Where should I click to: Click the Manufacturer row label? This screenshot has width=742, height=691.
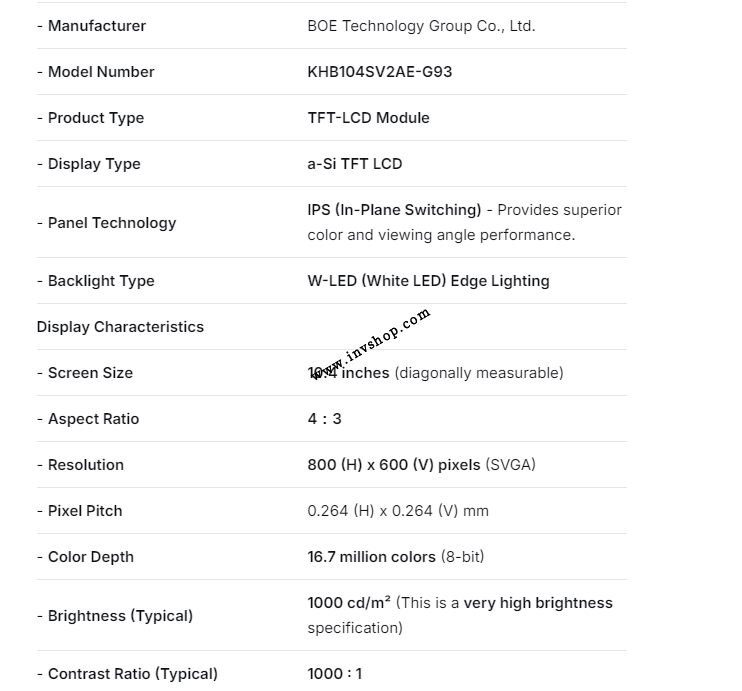point(96,26)
